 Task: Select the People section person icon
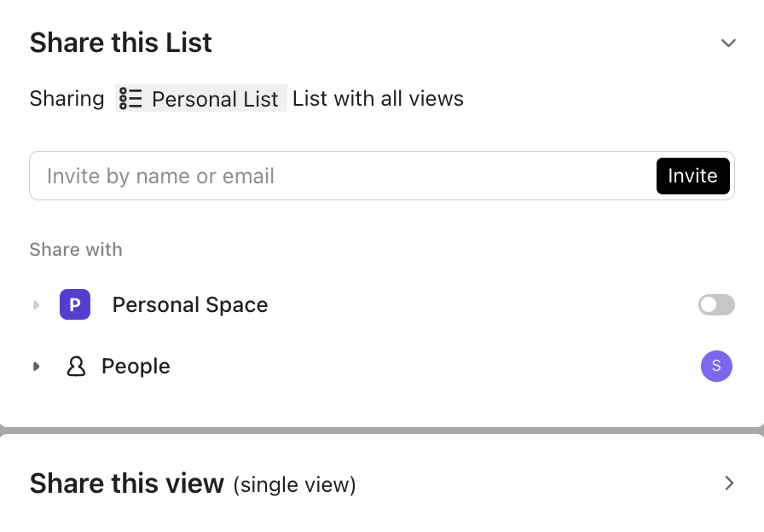click(77, 366)
